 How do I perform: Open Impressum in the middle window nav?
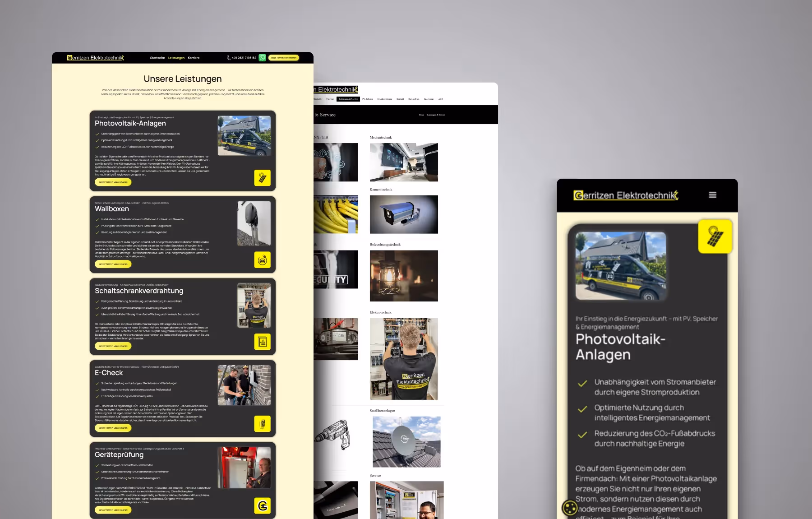tap(429, 99)
